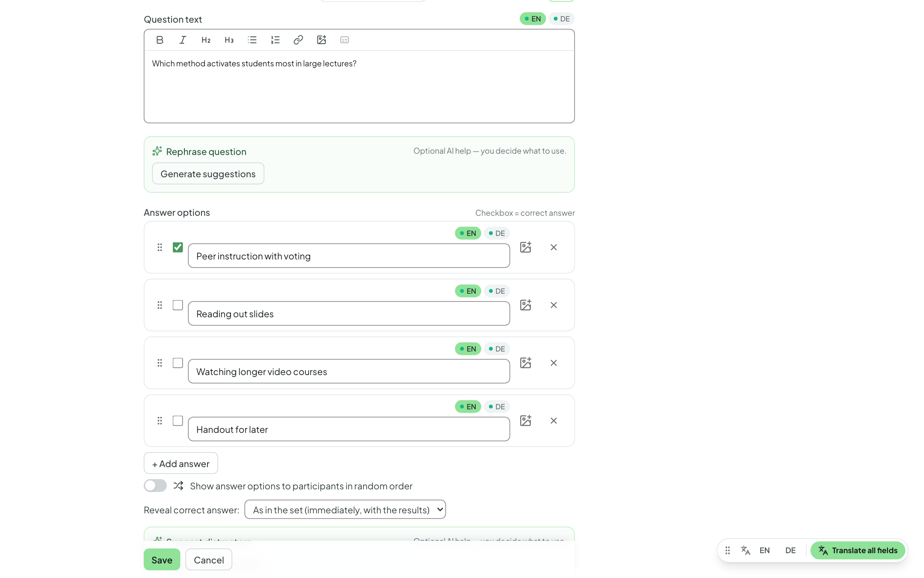Apply H2 heading style
924x578 pixels.
point(206,40)
